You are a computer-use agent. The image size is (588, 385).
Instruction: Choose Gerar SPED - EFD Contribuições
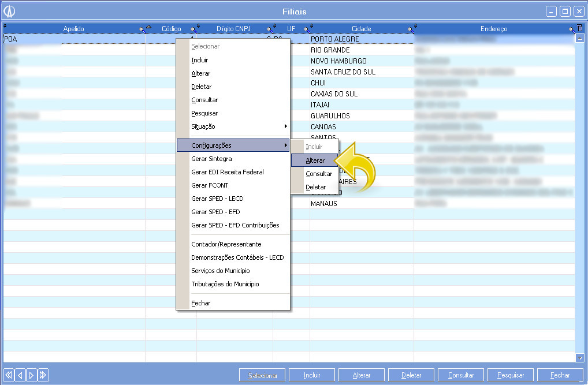pos(235,225)
